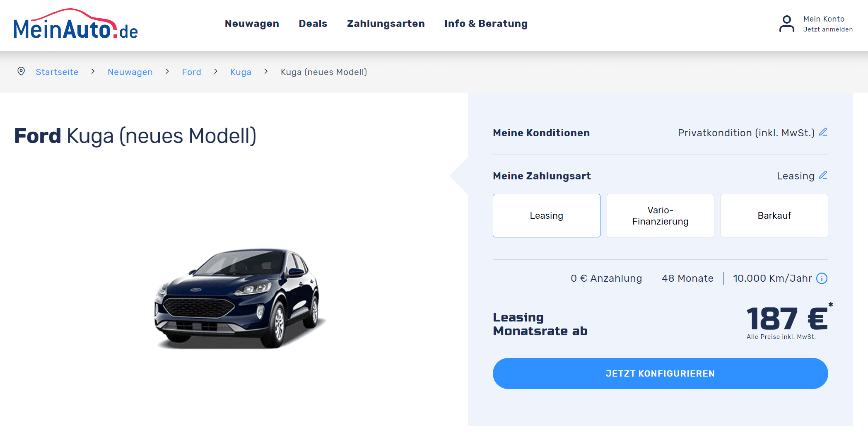Select the Leasing payment option
The image size is (868, 435).
click(547, 215)
